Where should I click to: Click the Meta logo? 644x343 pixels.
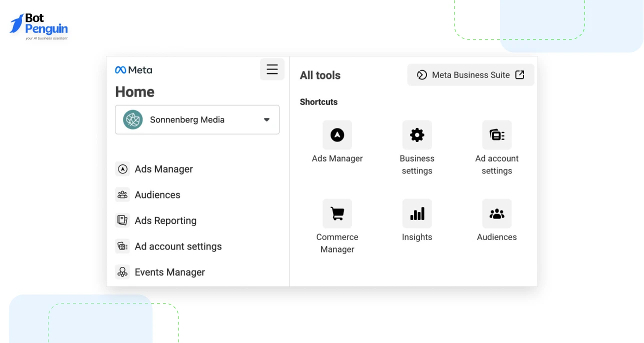(133, 69)
